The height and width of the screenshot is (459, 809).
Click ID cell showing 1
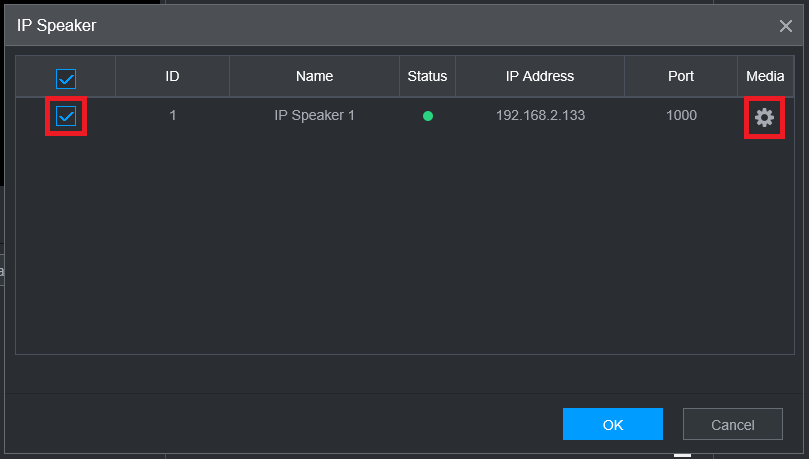(172, 116)
